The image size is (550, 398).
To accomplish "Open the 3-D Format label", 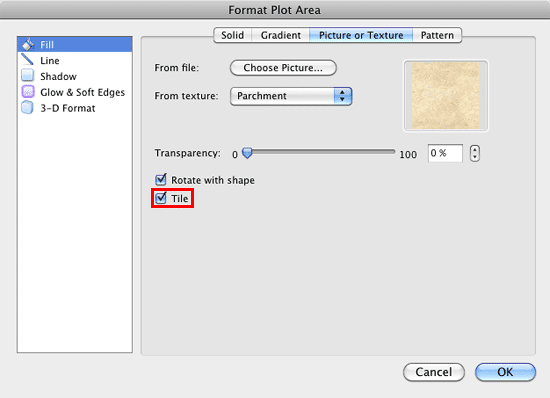I will pyautogui.click(x=68, y=108).
